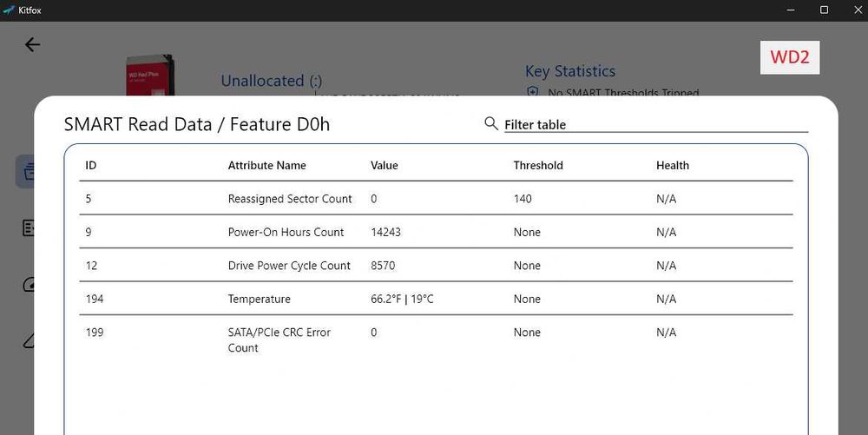
Task: Click the value 8570
Action: (x=383, y=265)
